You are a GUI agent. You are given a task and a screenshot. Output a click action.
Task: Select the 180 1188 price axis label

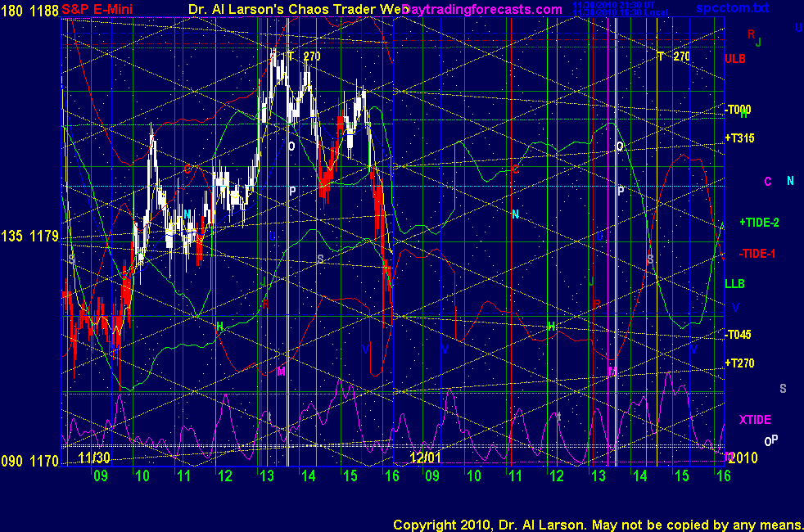pyautogui.click(x=29, y=9)
